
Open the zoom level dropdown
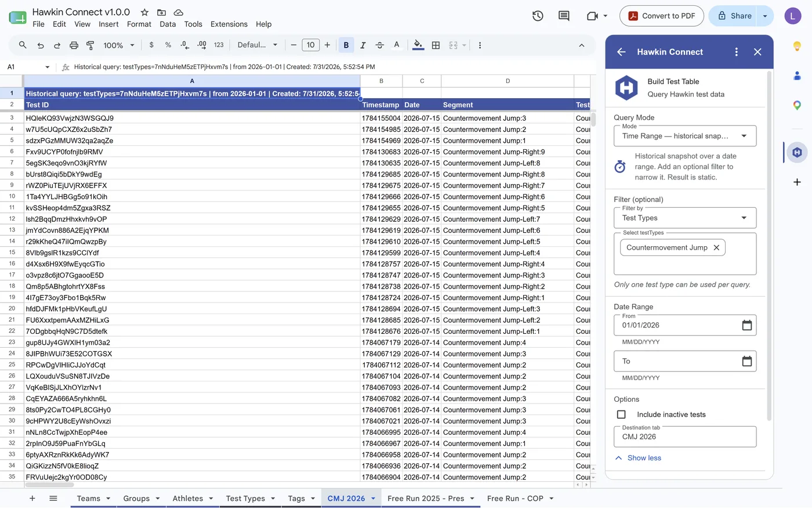point(119,45)
